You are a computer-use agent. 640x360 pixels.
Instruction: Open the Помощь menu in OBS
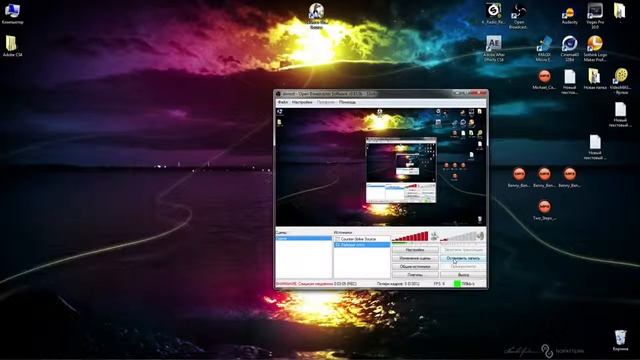pyautogui.click(x=347, y=102)
